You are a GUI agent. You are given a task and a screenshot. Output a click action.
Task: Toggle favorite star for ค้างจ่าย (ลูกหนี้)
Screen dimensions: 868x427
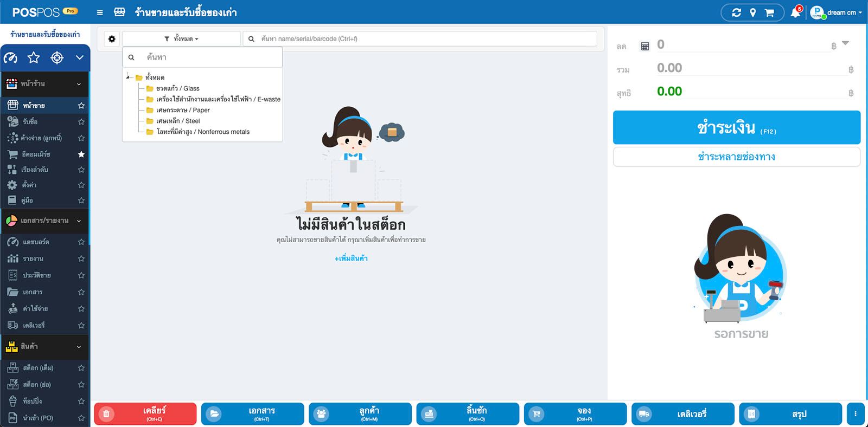click(x=81, y=138)
